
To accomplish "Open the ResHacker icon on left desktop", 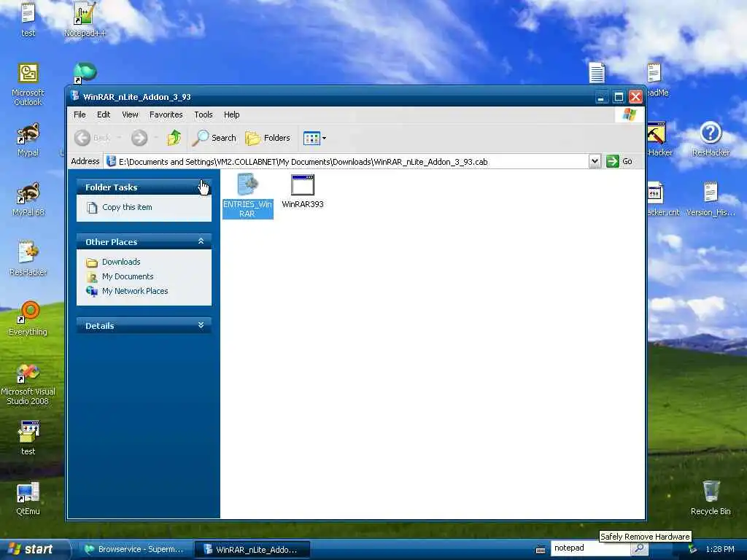I will click(28, 259).
